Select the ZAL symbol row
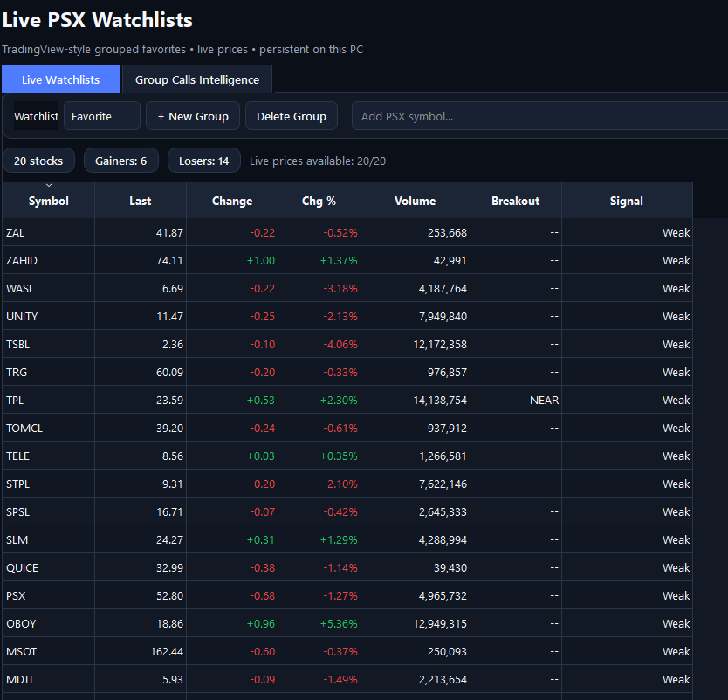 coord(347,232)
